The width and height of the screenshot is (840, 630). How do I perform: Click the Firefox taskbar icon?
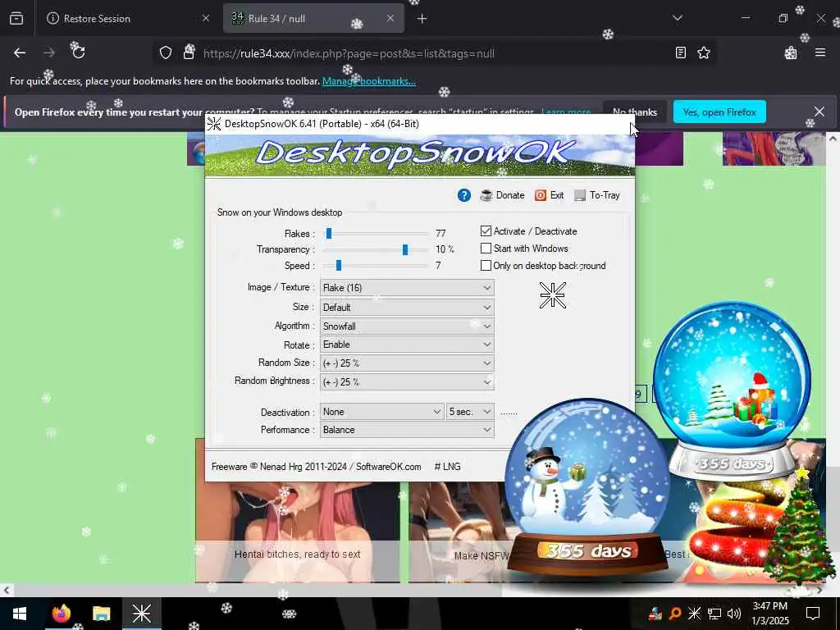click(61, 614)
